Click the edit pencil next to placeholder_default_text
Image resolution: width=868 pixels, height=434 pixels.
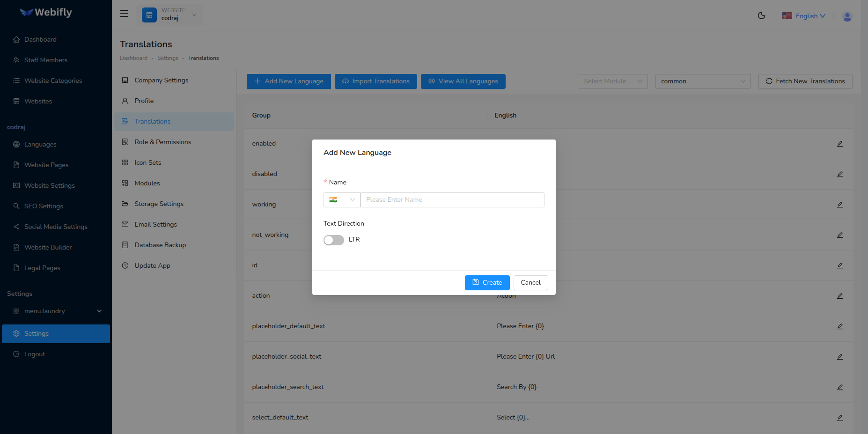(x=839, y=326)
